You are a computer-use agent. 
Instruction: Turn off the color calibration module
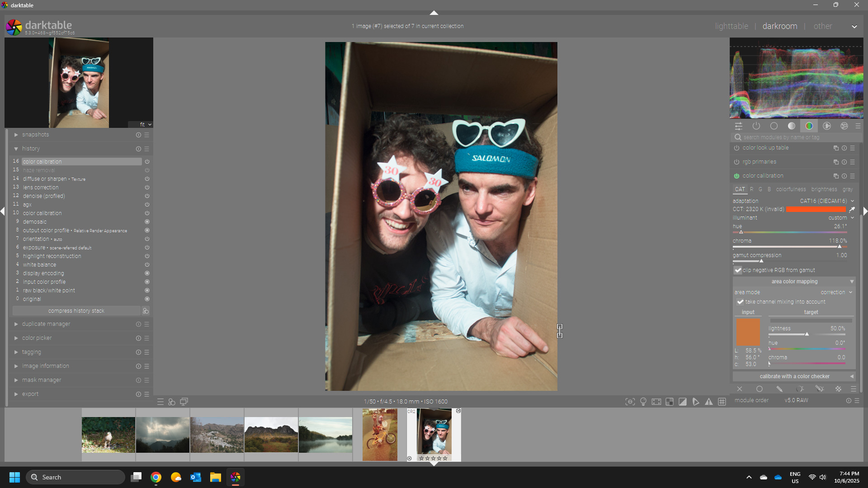tap(736, 176)
